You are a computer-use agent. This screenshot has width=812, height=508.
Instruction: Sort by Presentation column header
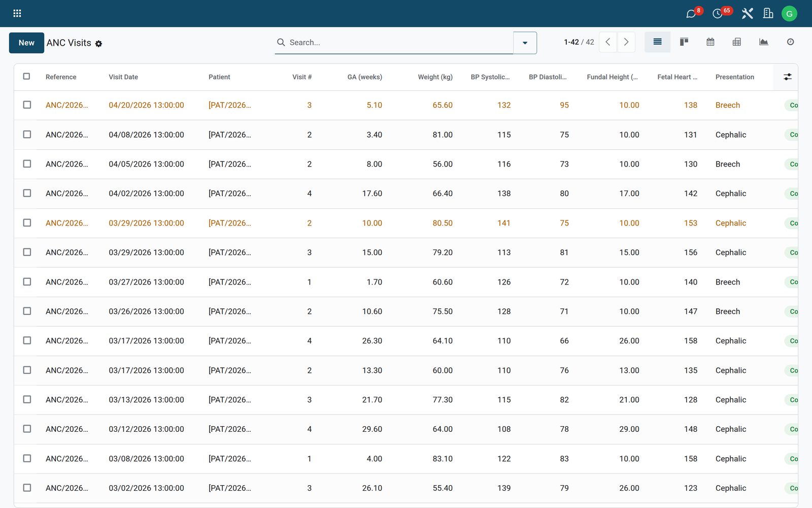tap(734, 77)
